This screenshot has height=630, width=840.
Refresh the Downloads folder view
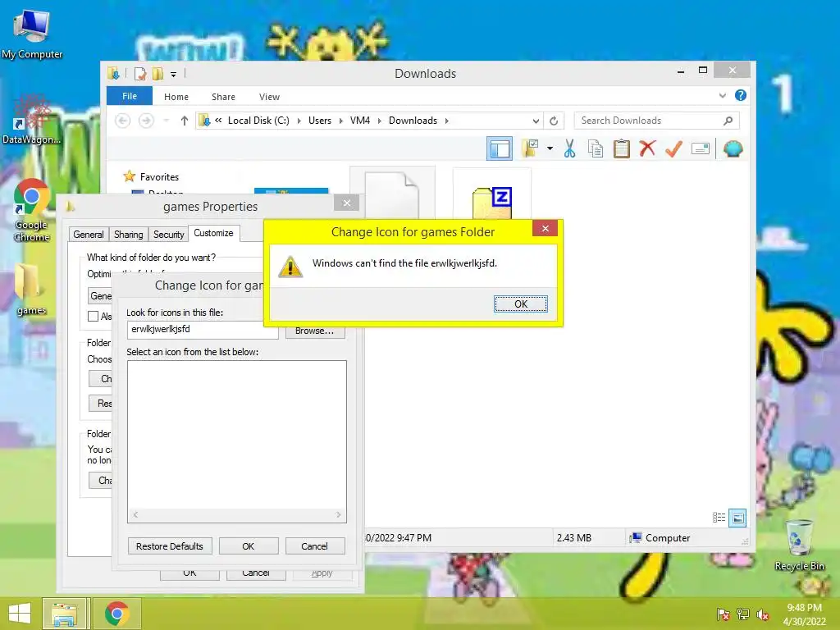(554, 121)
